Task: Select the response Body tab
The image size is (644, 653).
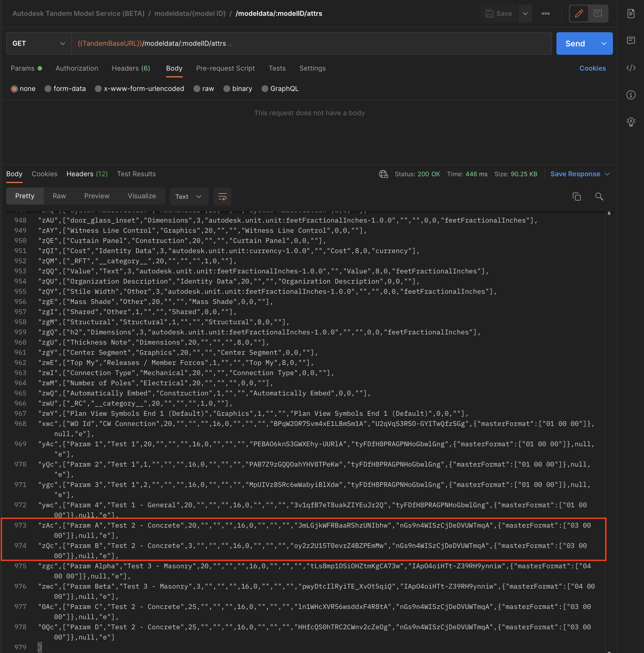Action: point(14,174)
